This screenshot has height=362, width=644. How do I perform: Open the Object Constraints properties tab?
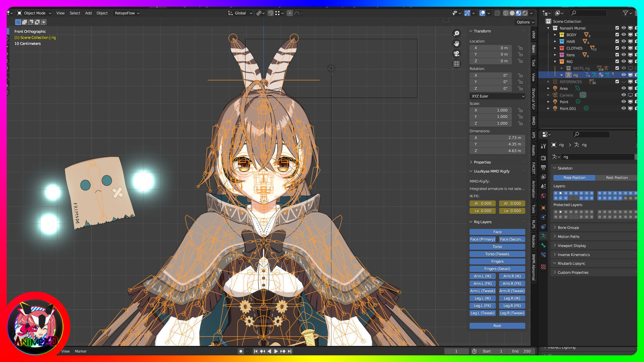pos(543,227)
